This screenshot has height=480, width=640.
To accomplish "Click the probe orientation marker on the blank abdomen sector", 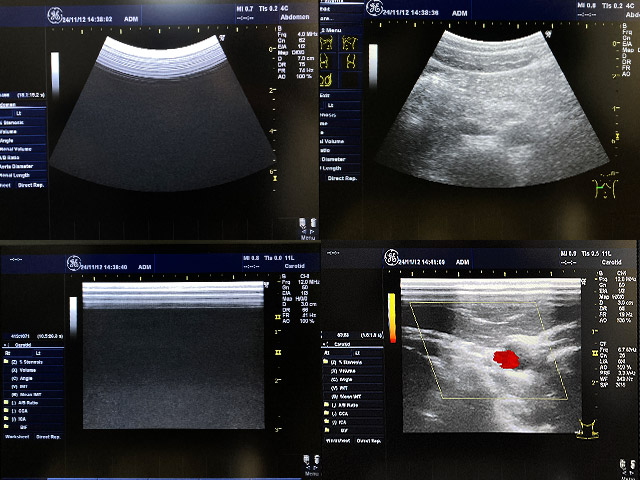I will click(222, 38).
